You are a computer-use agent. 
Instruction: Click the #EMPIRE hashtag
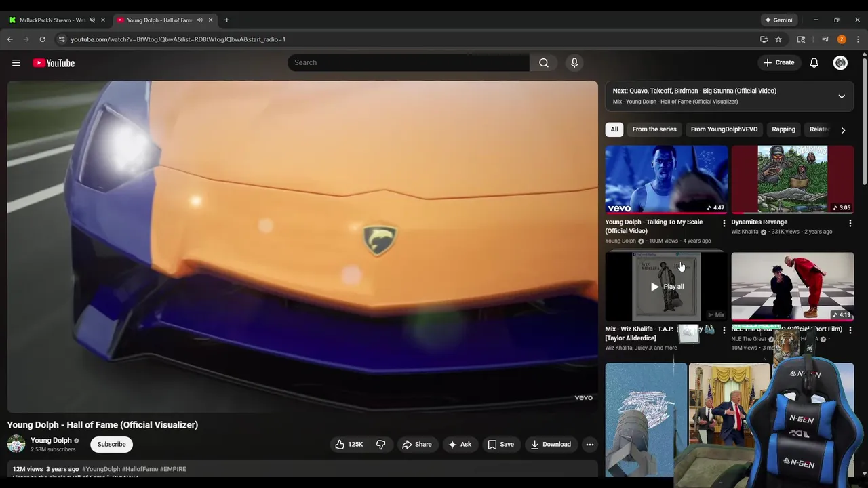click(x=173, y=469)
